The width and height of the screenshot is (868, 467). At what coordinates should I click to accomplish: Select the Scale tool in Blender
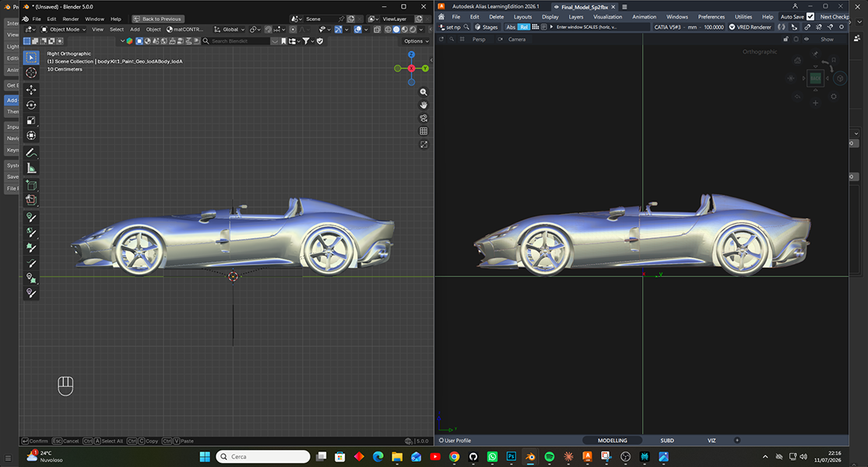click(31, 120)
